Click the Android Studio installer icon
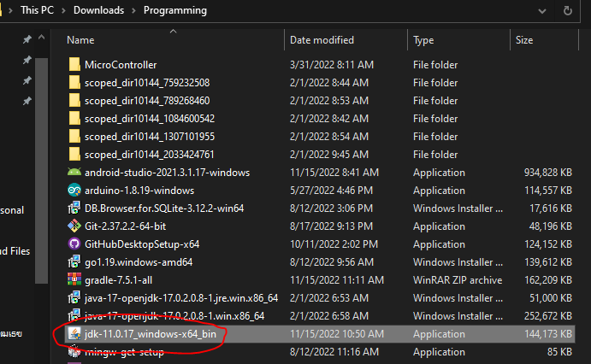Screen dimensions: 591x364 (74, 172)
